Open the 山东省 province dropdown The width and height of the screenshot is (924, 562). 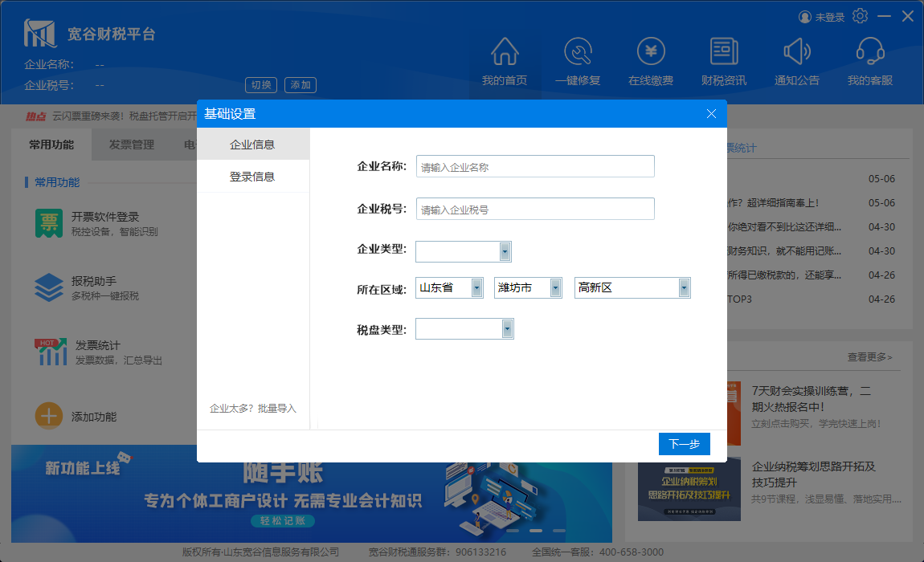click(x=477, y=287)
